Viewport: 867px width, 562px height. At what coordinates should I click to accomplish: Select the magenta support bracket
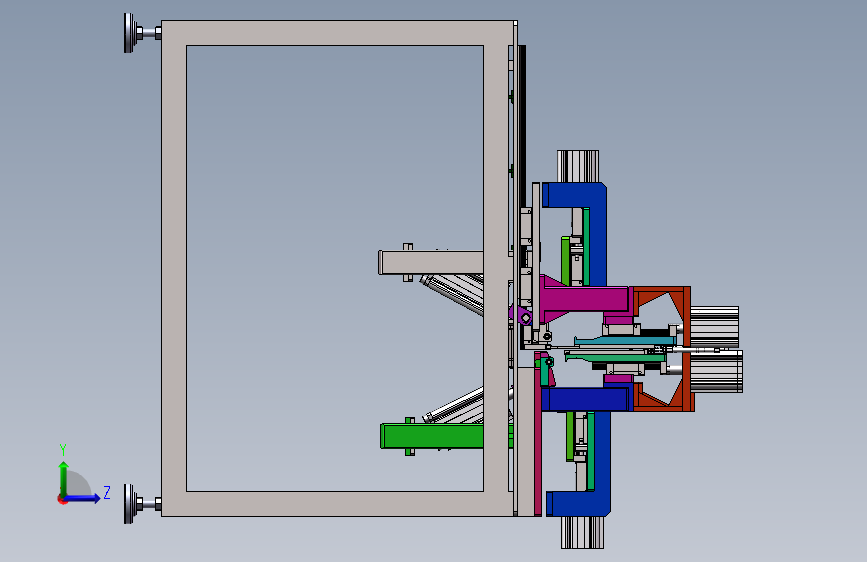pyautogui.click(x=585, y=300)
